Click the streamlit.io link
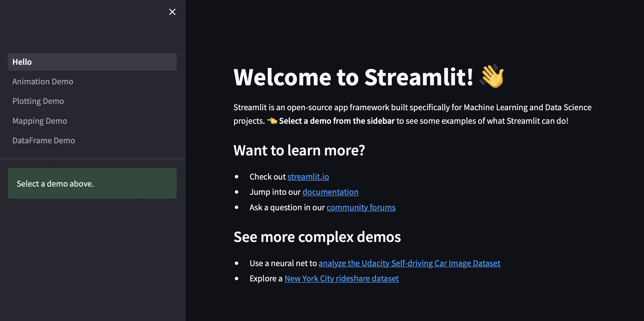This screenshot has height=321, width=644. point(308,177)
